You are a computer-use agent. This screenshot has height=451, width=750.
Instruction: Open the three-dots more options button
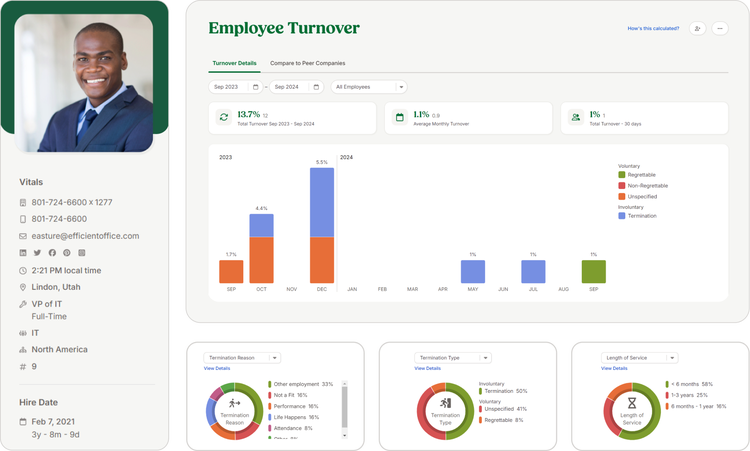click(x=720, y=29)
